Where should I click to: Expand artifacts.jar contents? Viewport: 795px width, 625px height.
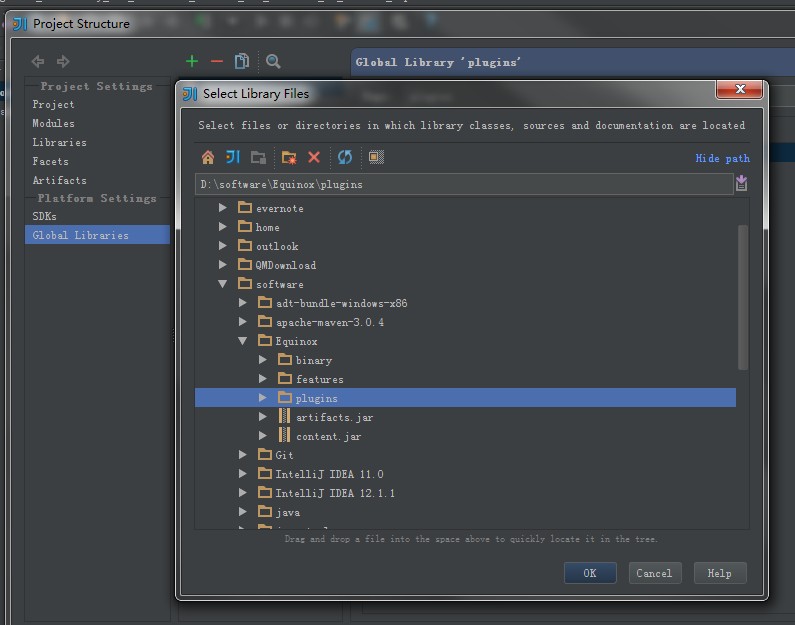263,417
